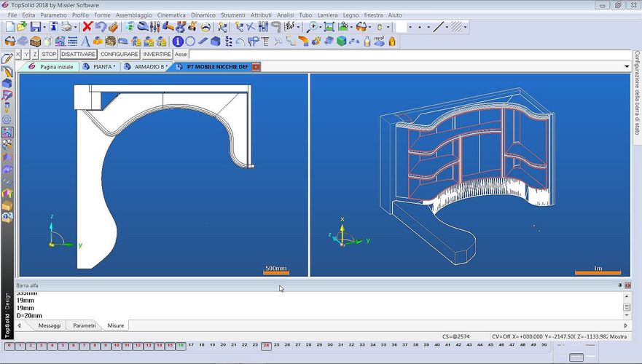The height and width of the screenshot is (364, 642).
Task: Toggle layer 30 in the layer bar
Action: 330,345
